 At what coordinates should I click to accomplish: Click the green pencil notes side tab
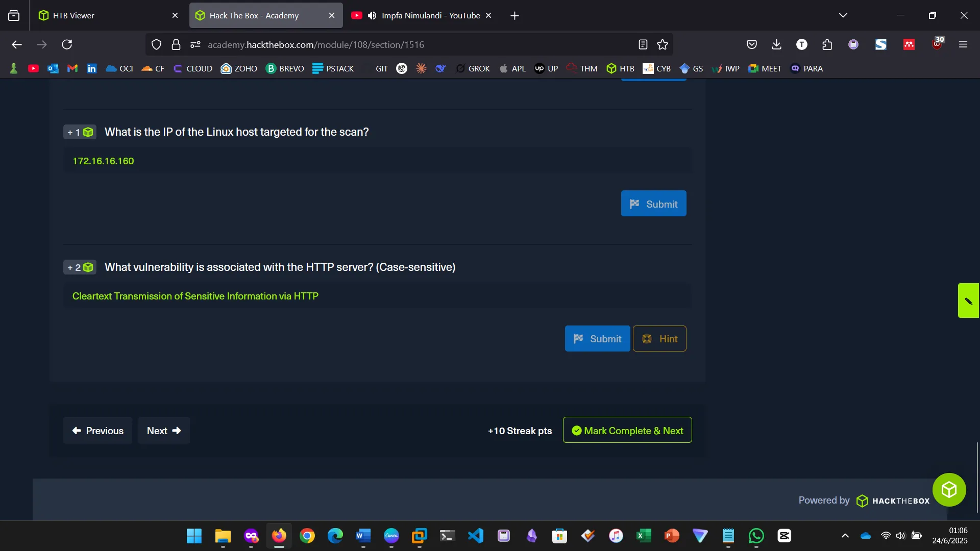968,300
